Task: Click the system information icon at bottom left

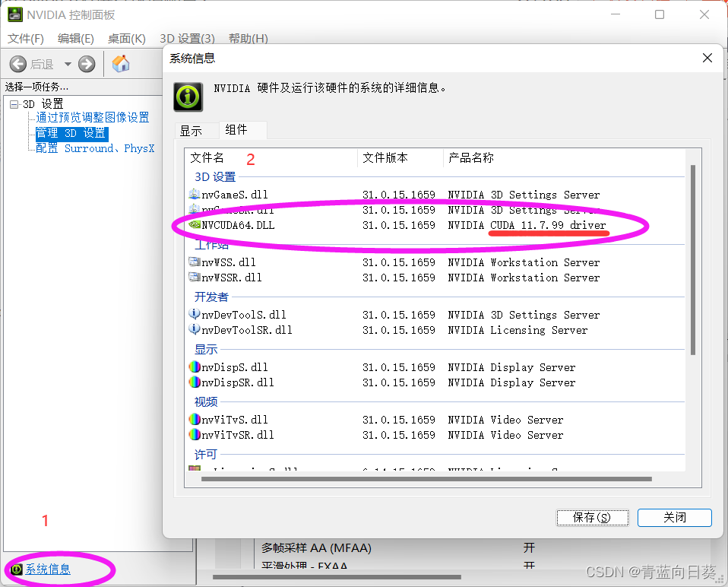Action: click(16, 570)
